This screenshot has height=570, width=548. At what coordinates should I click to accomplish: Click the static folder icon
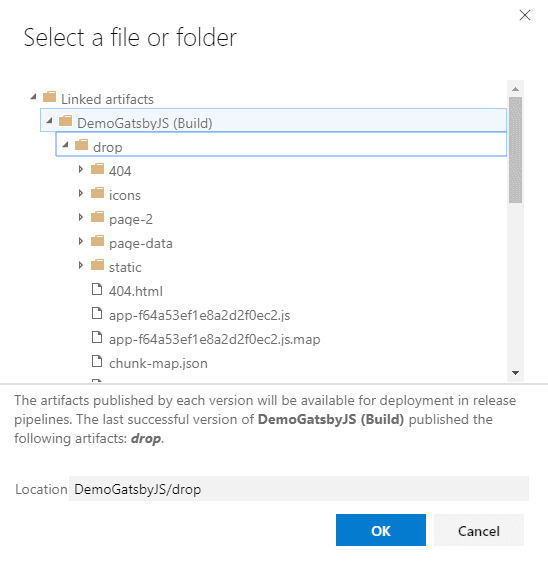[x=97, y=265]
